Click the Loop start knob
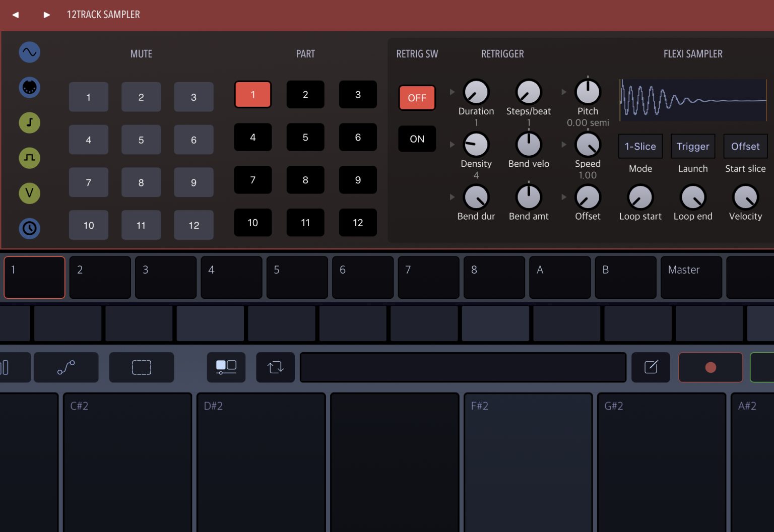The width and height of the screenshot is (774, 532). (640, 197)
